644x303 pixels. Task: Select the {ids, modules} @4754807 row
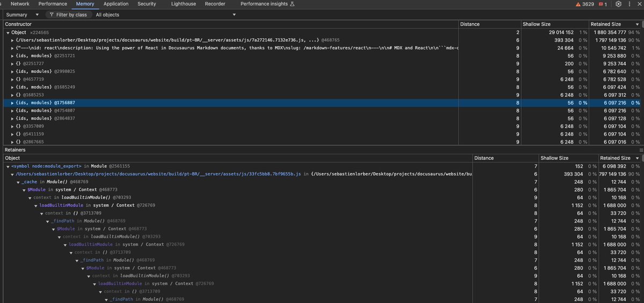coord(321,110)
